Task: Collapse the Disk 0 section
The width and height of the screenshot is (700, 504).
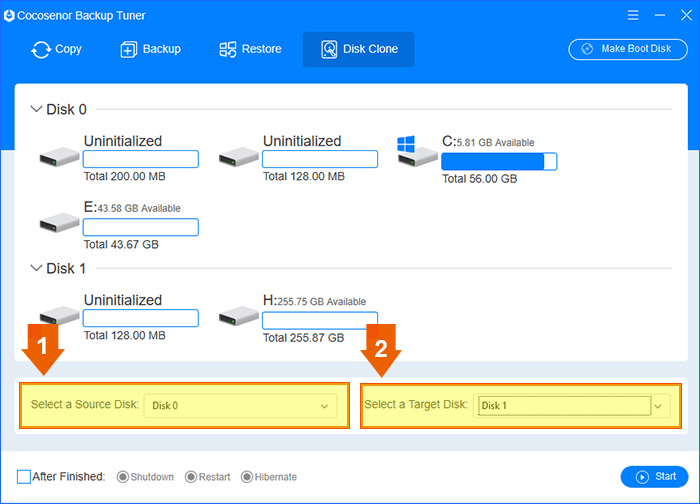Action: [36, 108]
